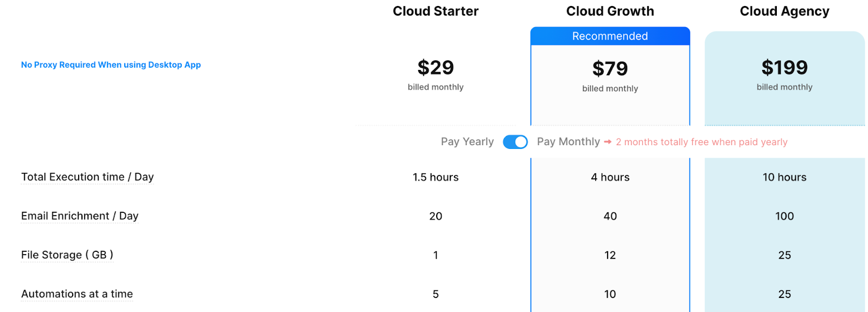
Task: Click the Email Enrichment / Day label
Action: (x=80, y=216)
